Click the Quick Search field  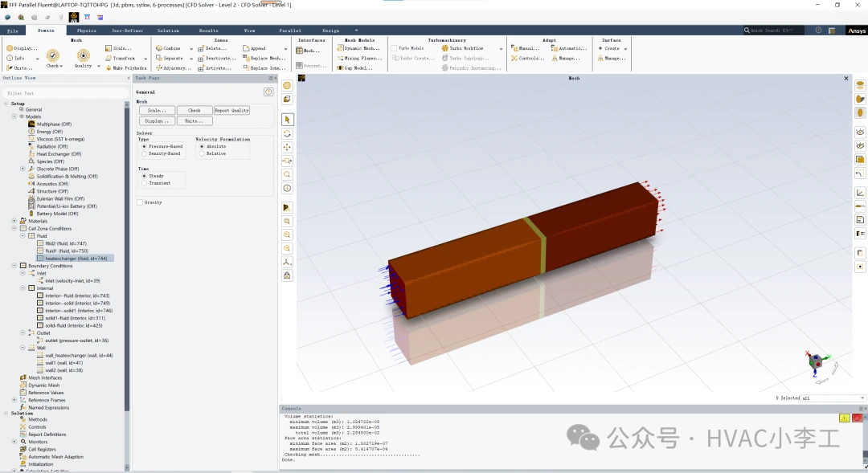point(773,31)
